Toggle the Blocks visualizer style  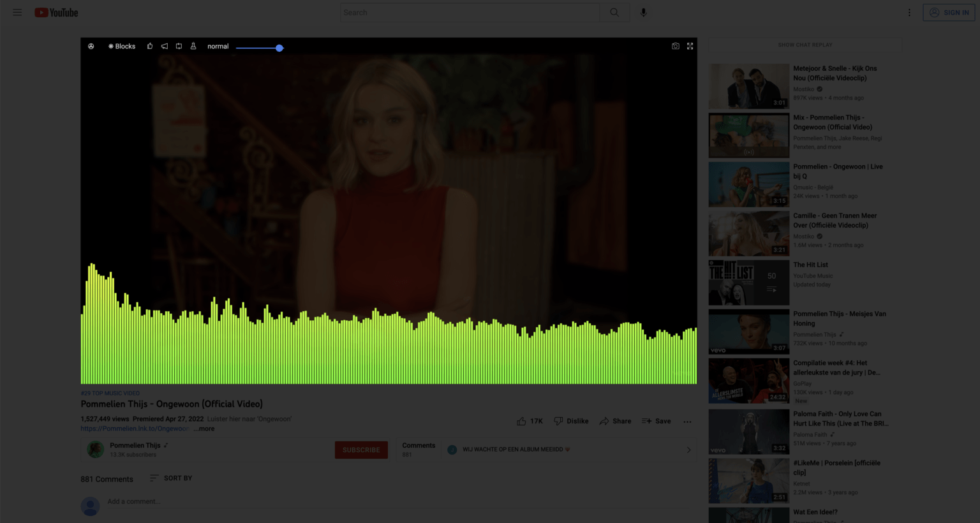[x=121, y=46]
